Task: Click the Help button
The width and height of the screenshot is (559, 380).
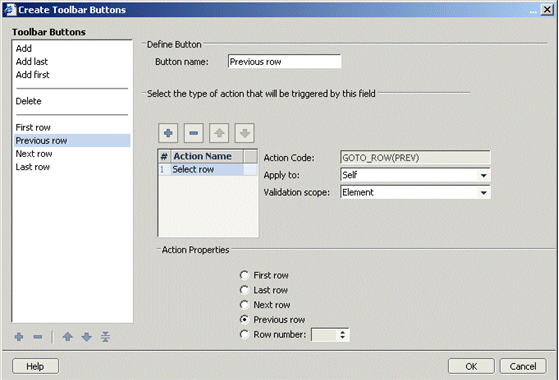Action: [x=35, y=366]
